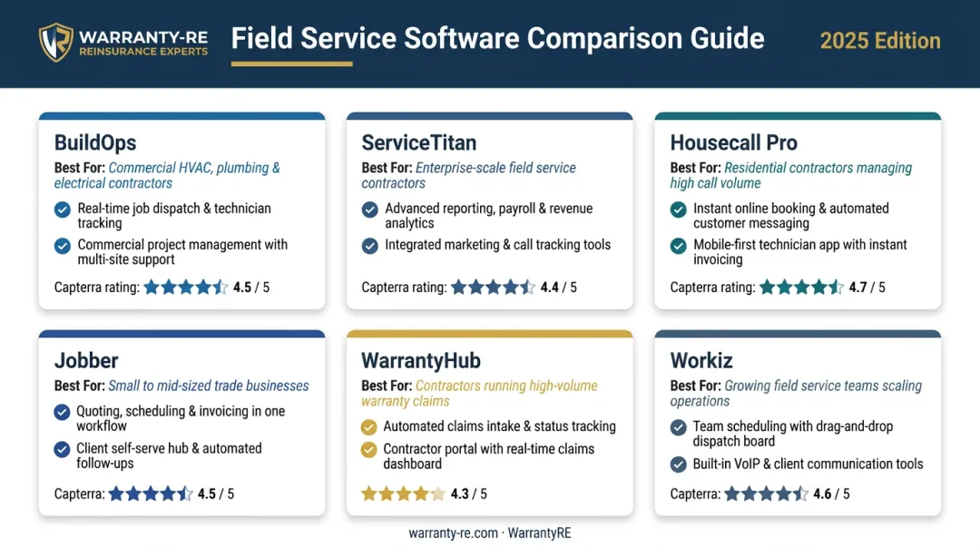Click the WarrantyRE footer name

539,533
